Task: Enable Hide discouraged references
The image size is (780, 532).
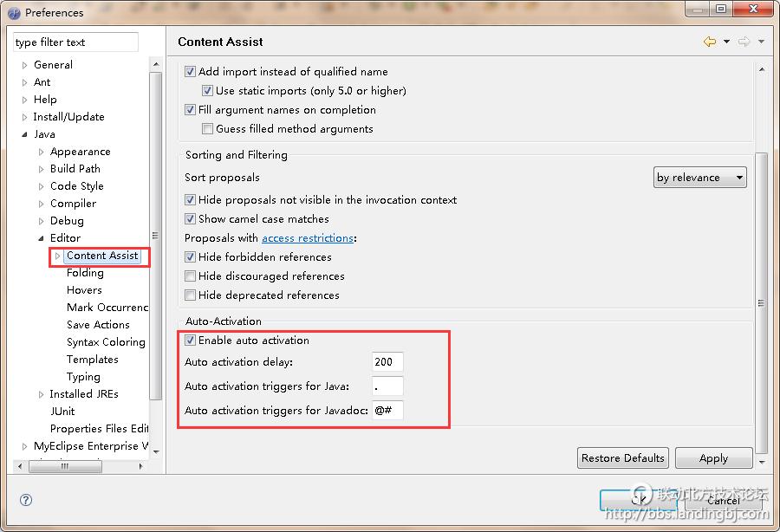Action: (191, 276)
